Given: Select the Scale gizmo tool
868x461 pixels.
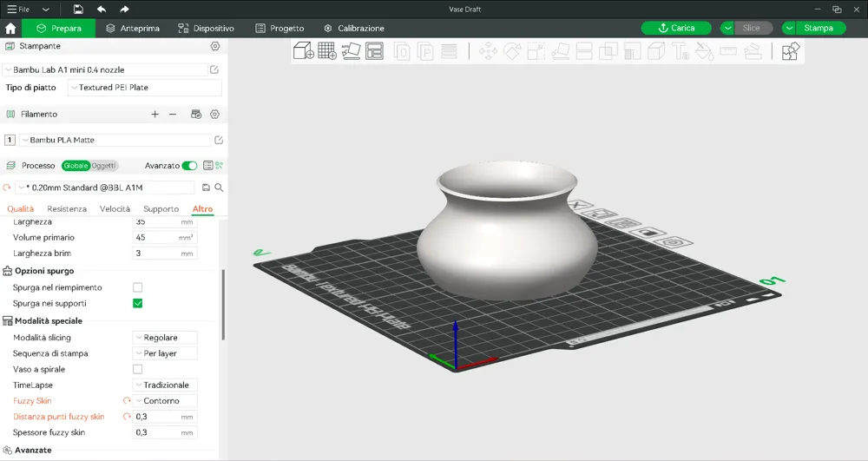Looking at the screenshot, I should [536, 51].
